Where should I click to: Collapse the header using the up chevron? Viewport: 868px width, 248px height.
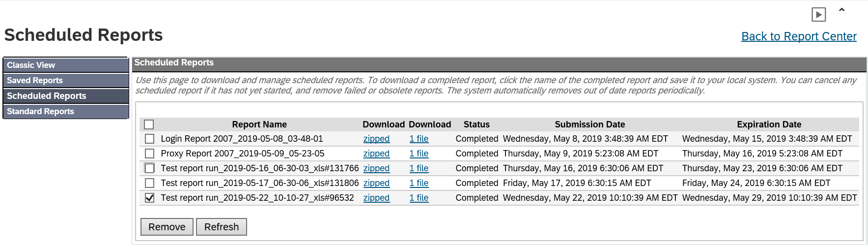[841, 10]
